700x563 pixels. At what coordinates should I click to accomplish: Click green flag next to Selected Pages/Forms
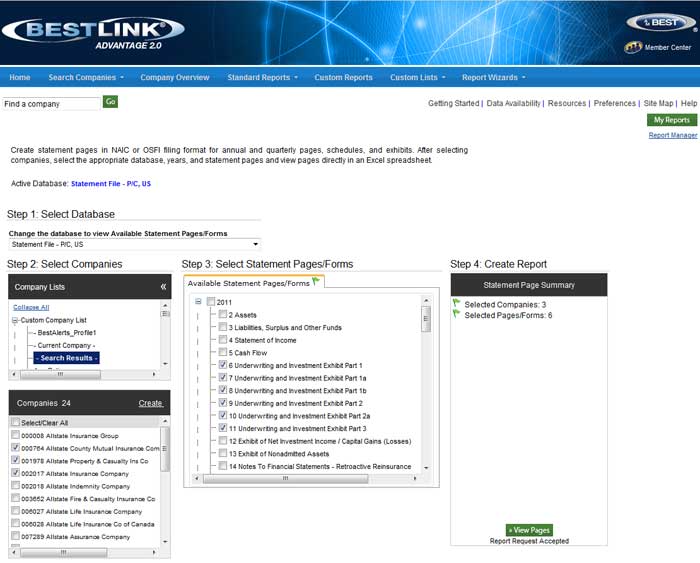click(456, 314)
